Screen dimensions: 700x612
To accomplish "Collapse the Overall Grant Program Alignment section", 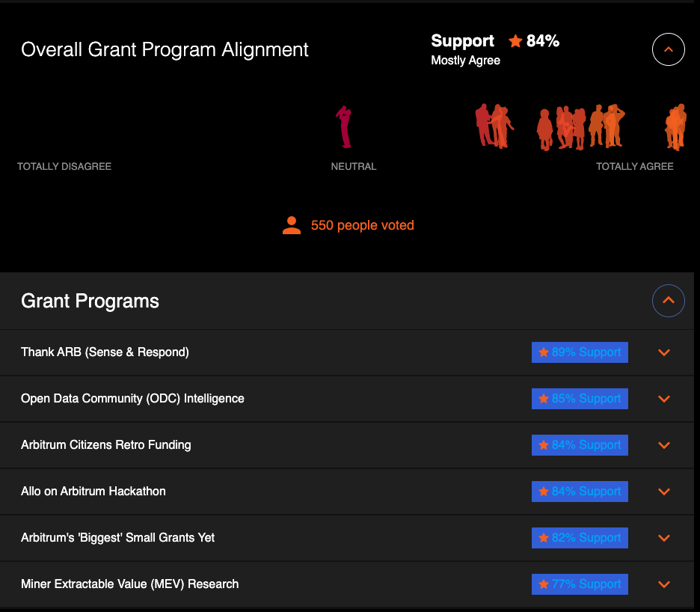I will click(669, 49).
